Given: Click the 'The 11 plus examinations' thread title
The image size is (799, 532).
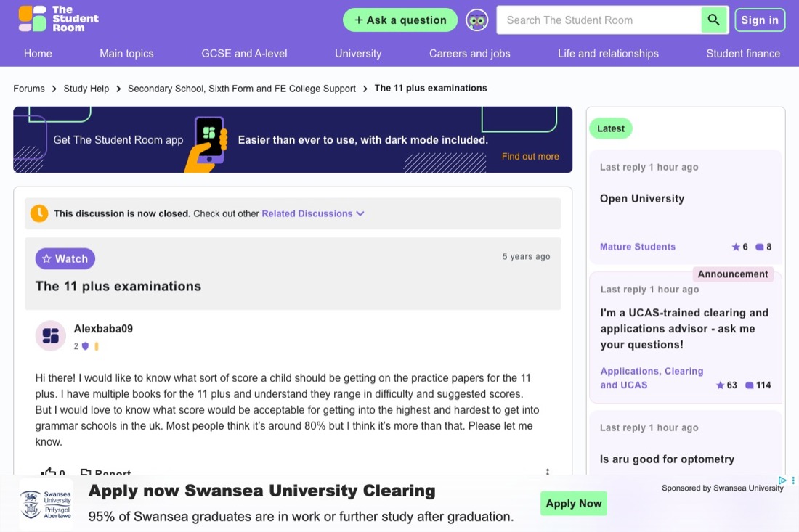Looking at the screenshot, I should 118,286.
